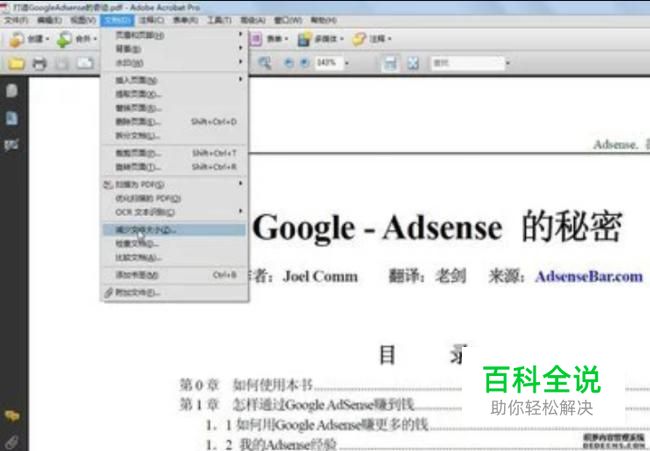Click the scrolling page display icon
The height and width of the screenshot is (451, 650).
point(390,63)
